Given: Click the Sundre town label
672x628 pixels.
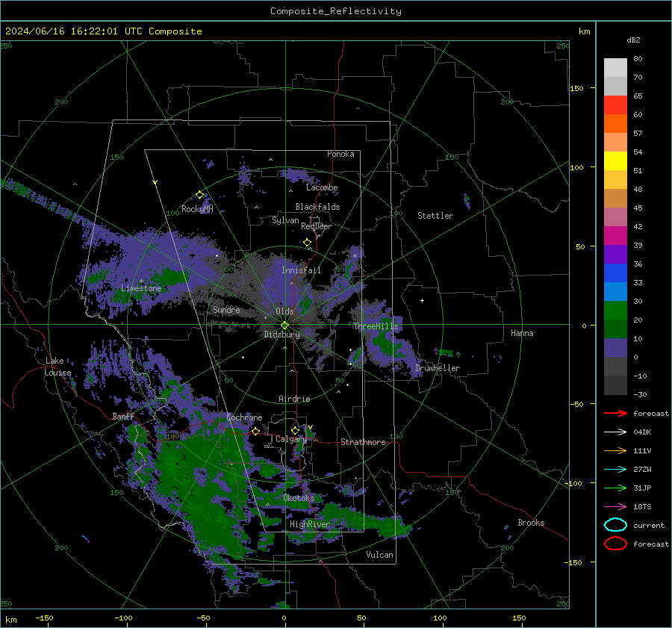Looking at the screenshot, I should (x=226, y=309).
